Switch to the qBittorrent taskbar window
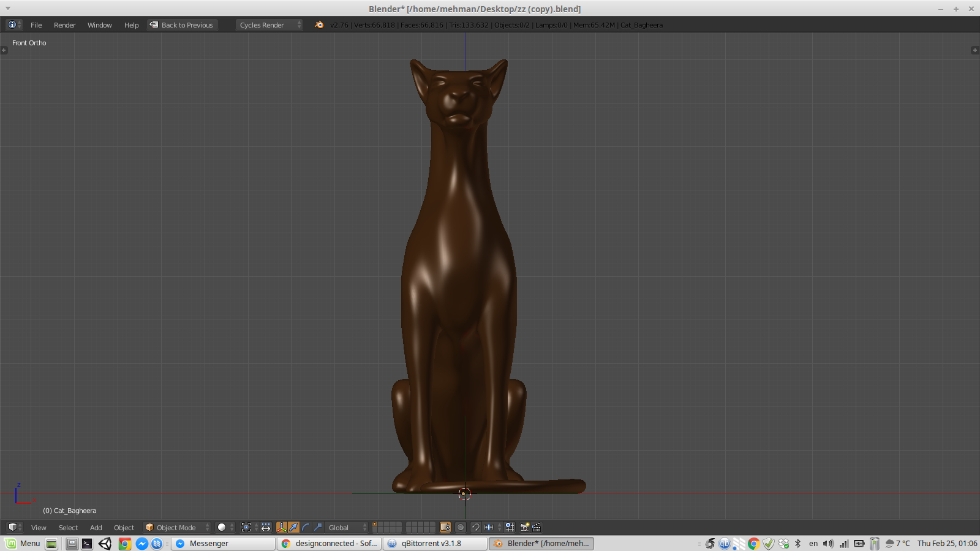The image size is (980, 551). coord(435,543)
